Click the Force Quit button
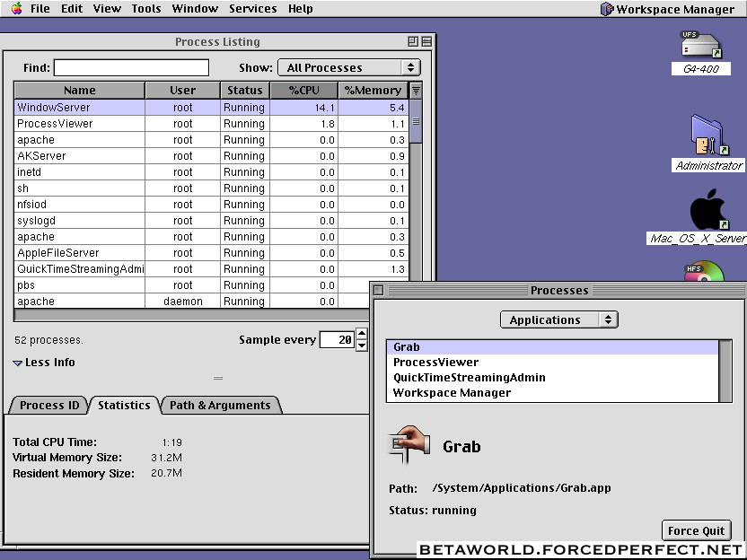Image resolution: width=747 pixels, height=560 pixels. click(x=696, y=530)
